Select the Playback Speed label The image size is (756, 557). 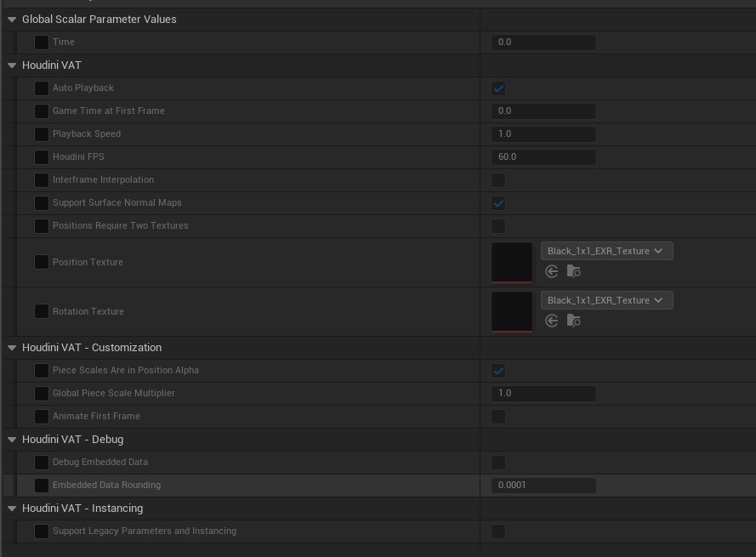click(x=86, y=134)
